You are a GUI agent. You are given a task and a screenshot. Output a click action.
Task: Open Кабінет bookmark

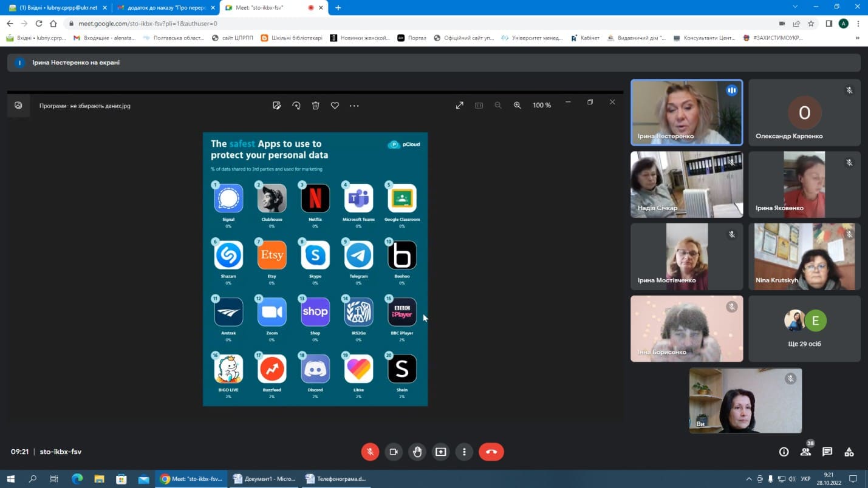point(585,38)
